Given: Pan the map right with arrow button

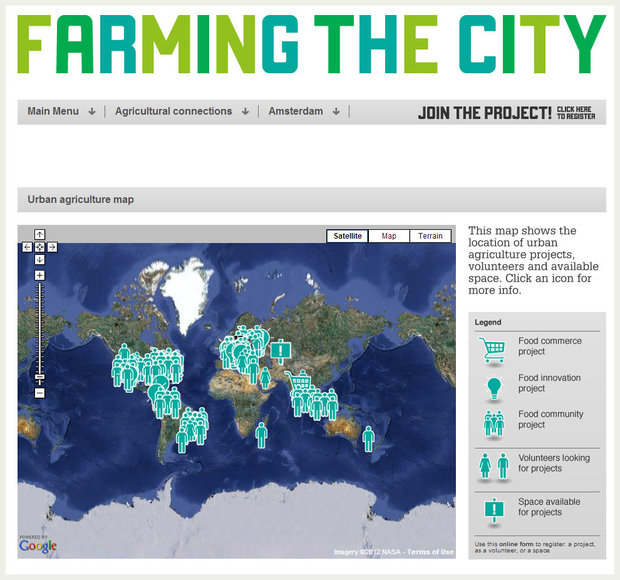Looking at the screenshot, I should pyautogui.click(x=52, y=247).
